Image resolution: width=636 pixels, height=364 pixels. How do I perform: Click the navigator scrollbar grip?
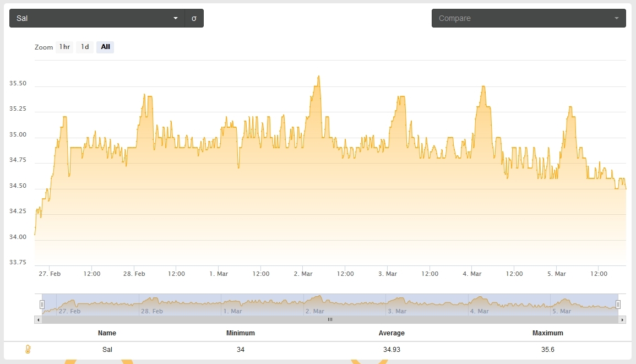click(330, 320)
